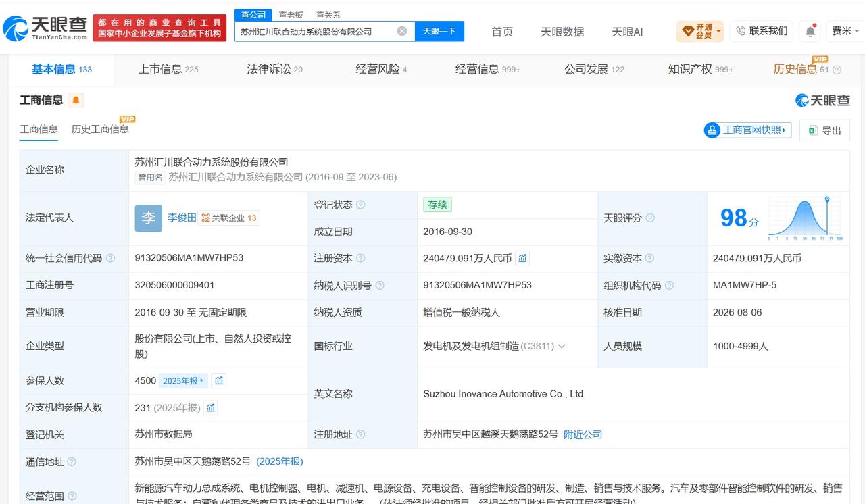Click 联系我们 in the header
The height and width of the screenshot is (504, 865).
click(762, 31)
